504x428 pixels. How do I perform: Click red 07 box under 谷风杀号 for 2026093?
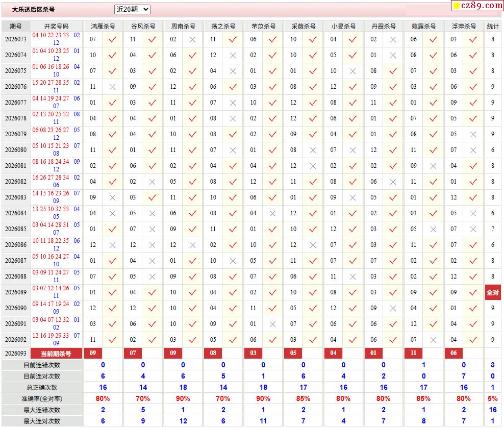tap(133, 353)
